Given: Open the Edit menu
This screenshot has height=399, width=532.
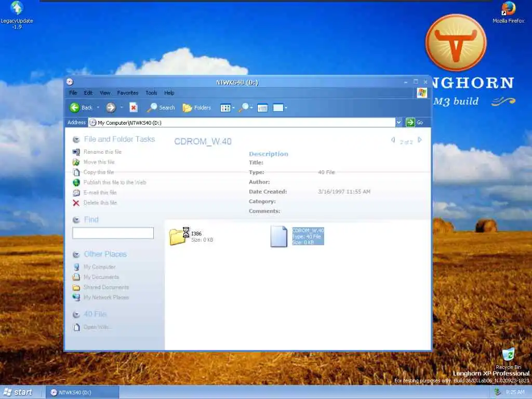Looking at the screenshot, I should [88, 92].
